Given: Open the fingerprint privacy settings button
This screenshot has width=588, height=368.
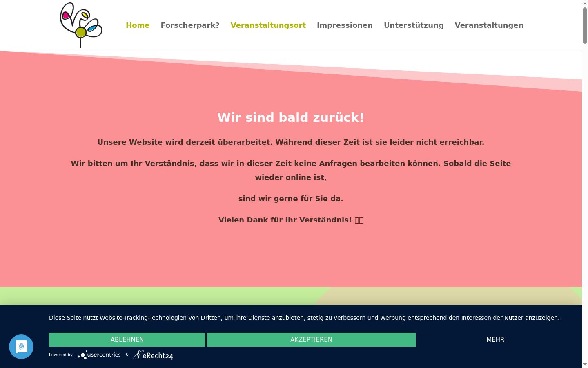Looking at the screenshot, I should click(x=21, y=347).
